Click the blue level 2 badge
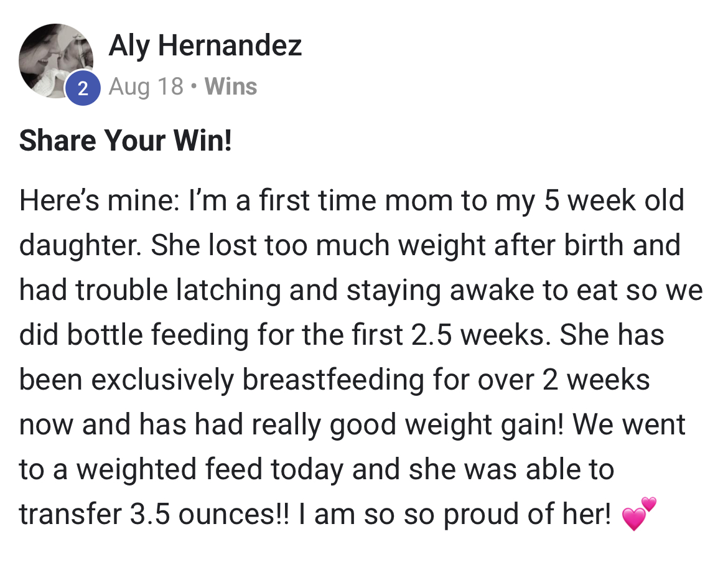Viewport: 728px width, 562px height. click(83, 88)
